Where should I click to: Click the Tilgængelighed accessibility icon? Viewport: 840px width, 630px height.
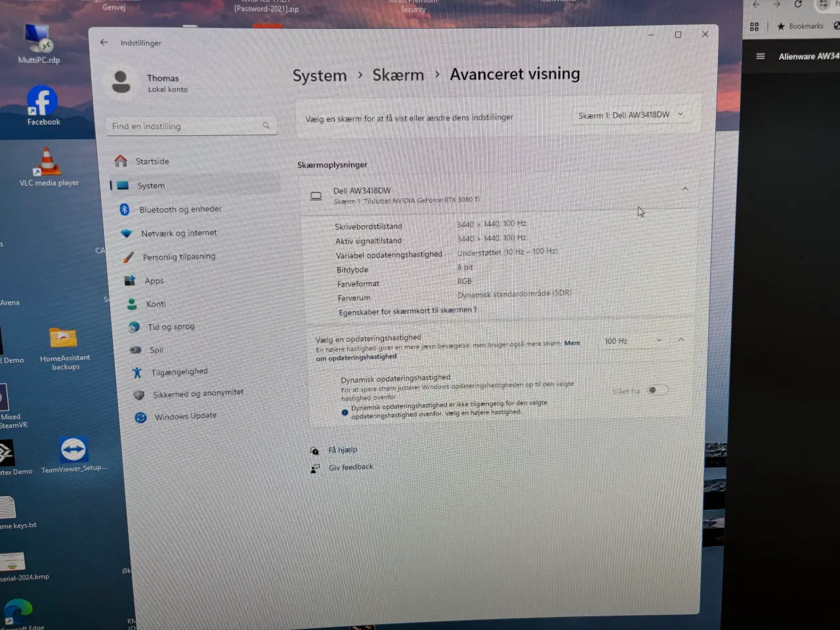[x=137, y=373]
